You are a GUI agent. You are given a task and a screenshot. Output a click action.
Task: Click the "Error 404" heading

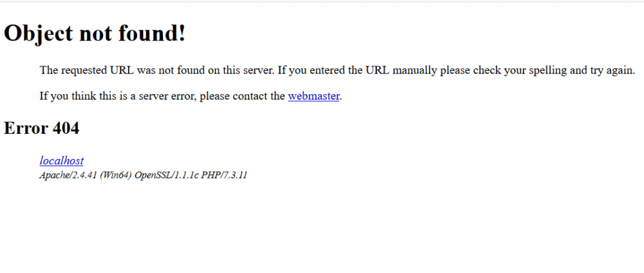click(x=41, y=128)
